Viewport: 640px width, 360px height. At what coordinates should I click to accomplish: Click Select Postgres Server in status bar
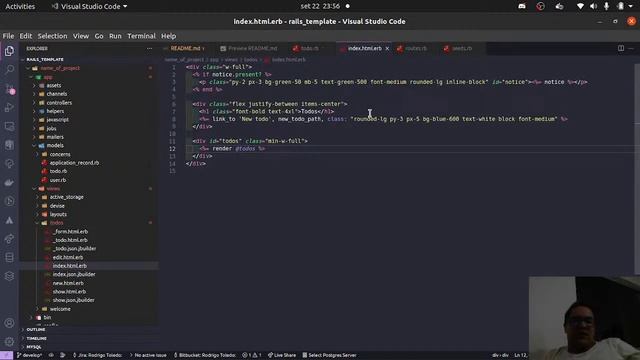pyautogui.click(x=329, y=355)
